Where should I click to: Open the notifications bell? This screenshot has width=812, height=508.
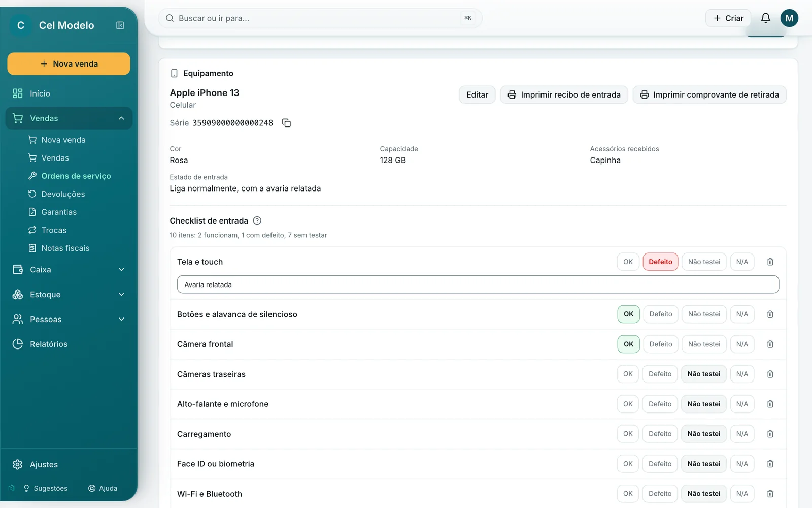[x=765, y=18]
